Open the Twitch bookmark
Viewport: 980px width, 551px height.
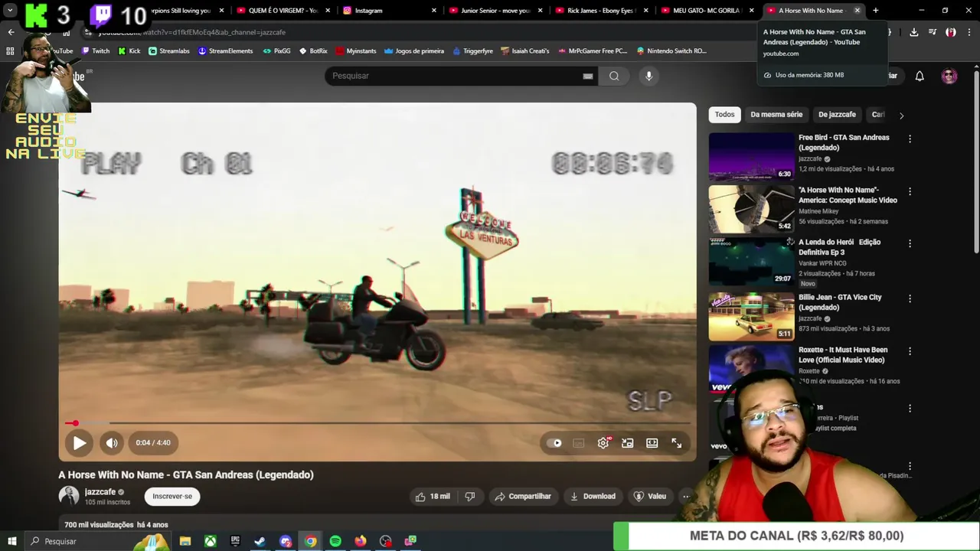(96, 51)
